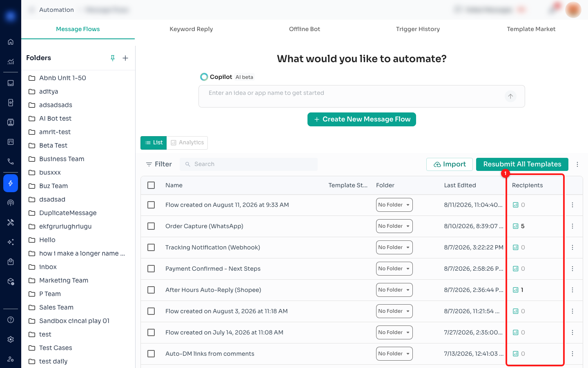The height and width of the screenshot is (368, 588).
Task: Check the Flow created on August 3 row
Action: 151,311
